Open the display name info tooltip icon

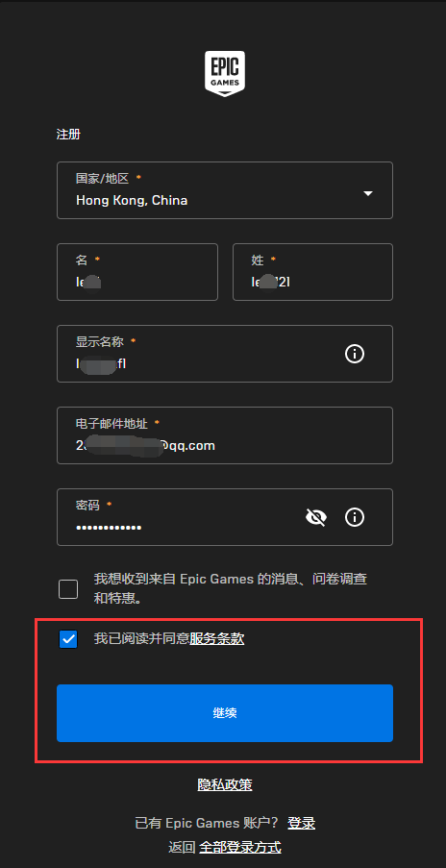(x=355, y=353)
